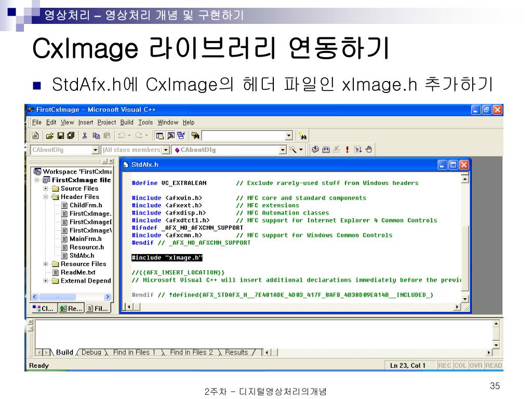The height and width of the screenshot is (399, 532).
Task: Select the Results output tab
Action: coord(236,353)
